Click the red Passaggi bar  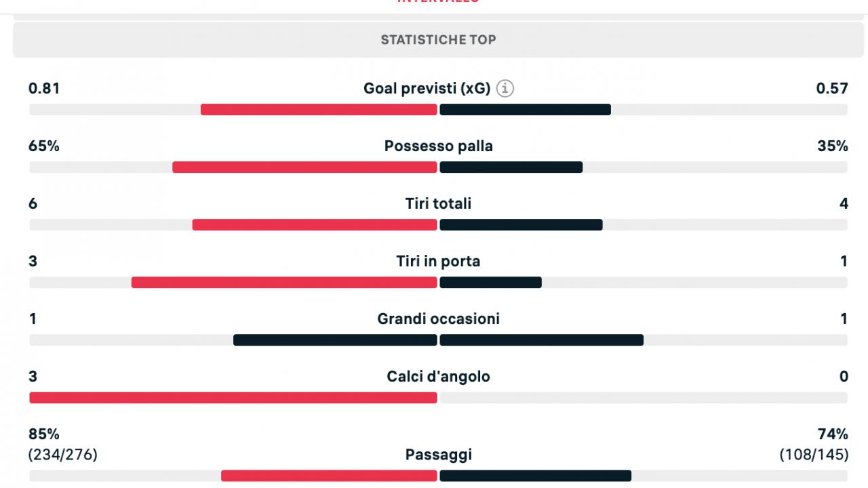[329, 476]
